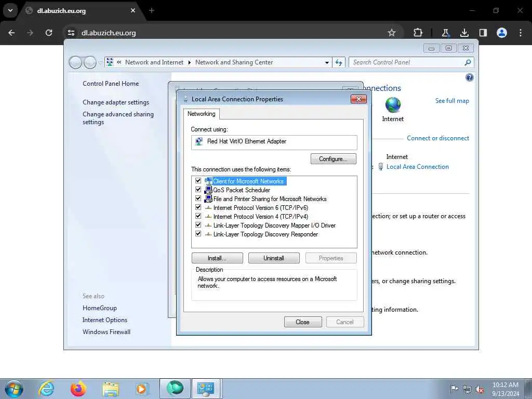Uncheck Link-Layer Topology Discovery Mapper I/O Driver
The height and width of the screenshot is (399, 532).
pyautogui.click(x=198, y=225)
